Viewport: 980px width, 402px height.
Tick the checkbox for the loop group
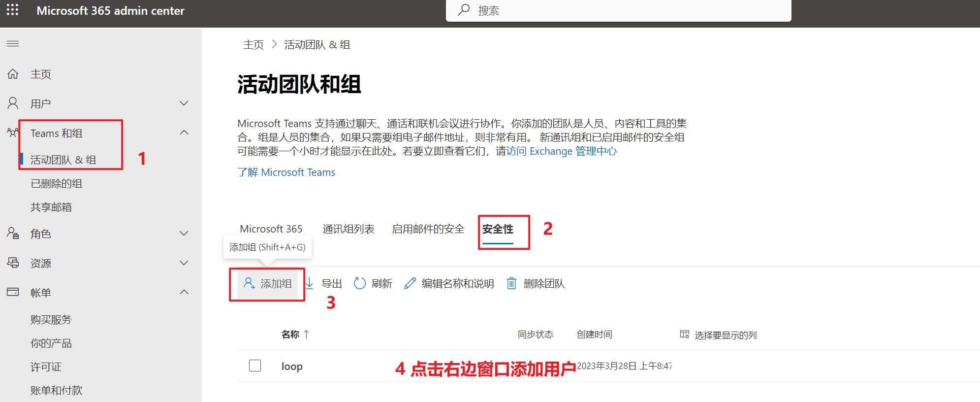(255, 366)
